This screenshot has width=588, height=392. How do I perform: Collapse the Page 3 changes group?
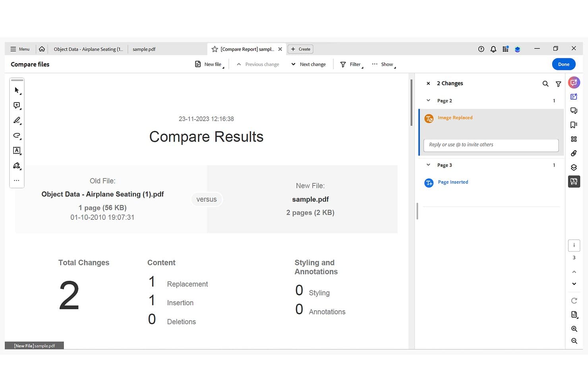428,165
